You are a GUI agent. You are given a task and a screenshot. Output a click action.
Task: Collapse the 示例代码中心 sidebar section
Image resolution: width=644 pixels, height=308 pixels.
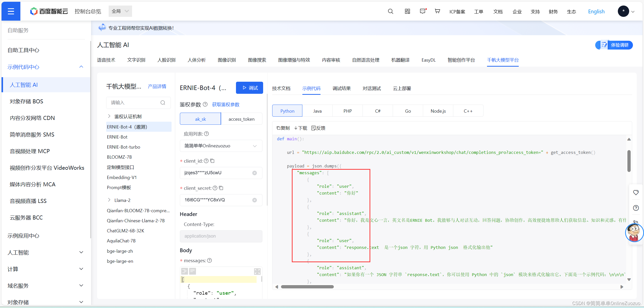click(x=81, y=67)
